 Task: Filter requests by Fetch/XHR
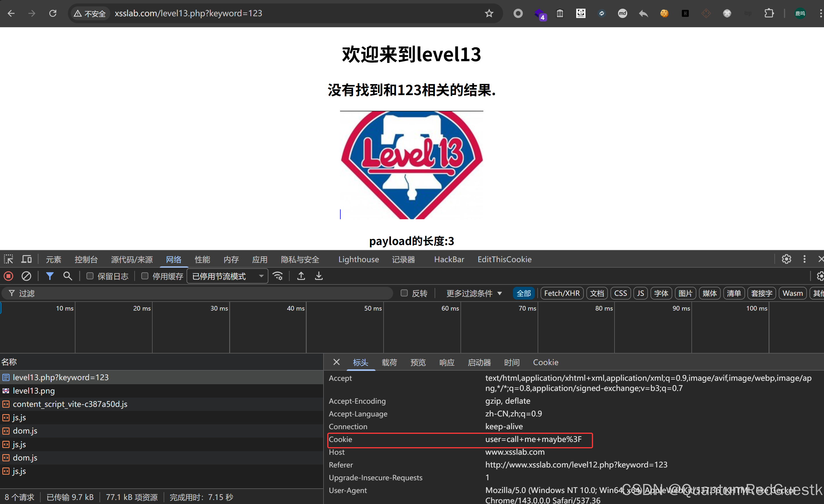point(561,293)
